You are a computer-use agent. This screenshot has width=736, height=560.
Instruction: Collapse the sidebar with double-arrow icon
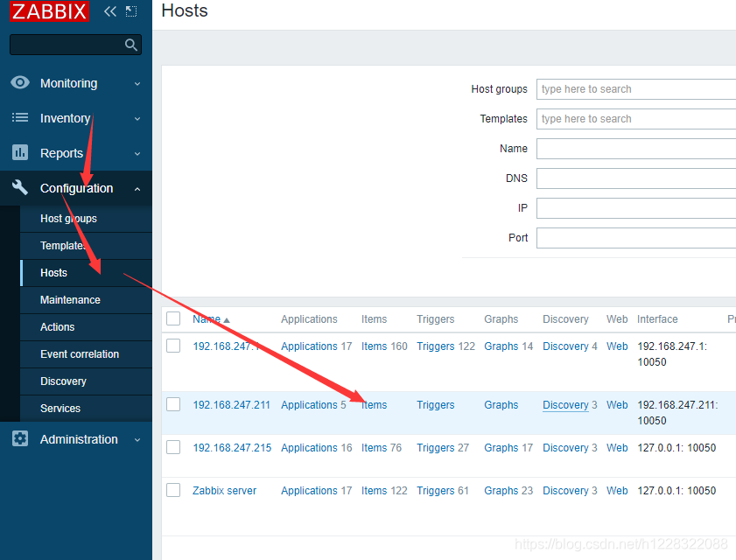(x=110, y=11)
